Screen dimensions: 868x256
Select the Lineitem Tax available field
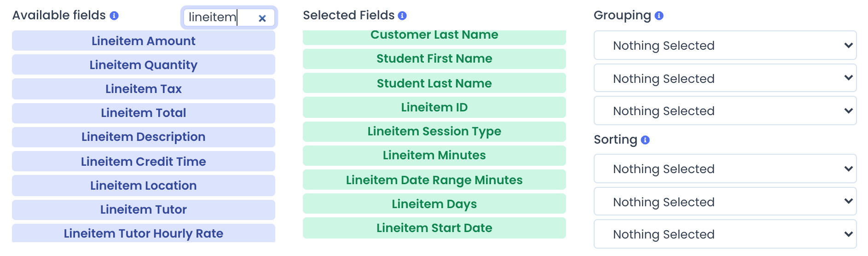(x=144, y=89)
